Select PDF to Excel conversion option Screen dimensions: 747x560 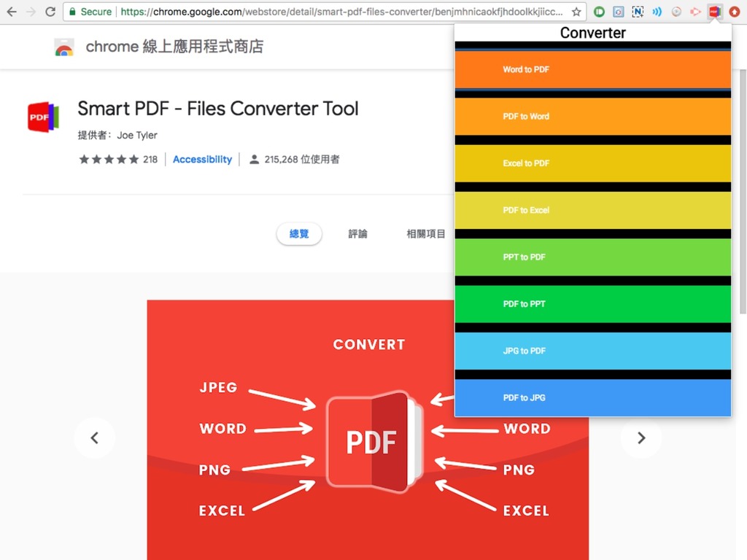(x=592, y=210)
